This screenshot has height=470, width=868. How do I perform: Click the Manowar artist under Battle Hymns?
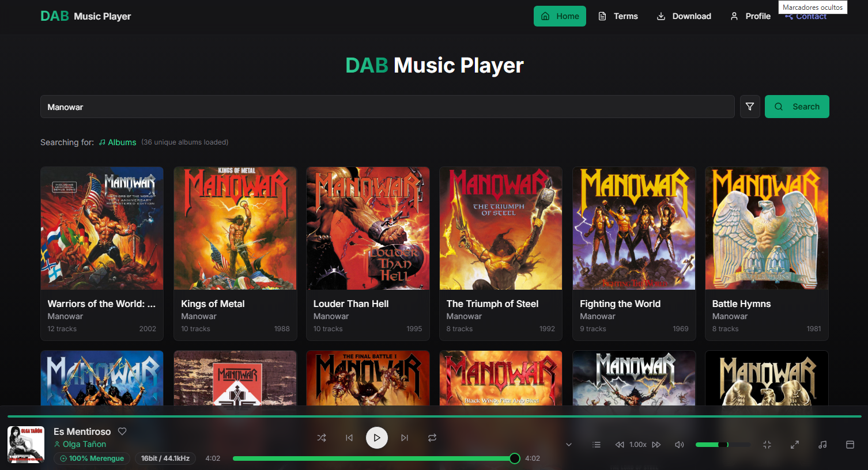pyautogui.click(x=730, y=316)
